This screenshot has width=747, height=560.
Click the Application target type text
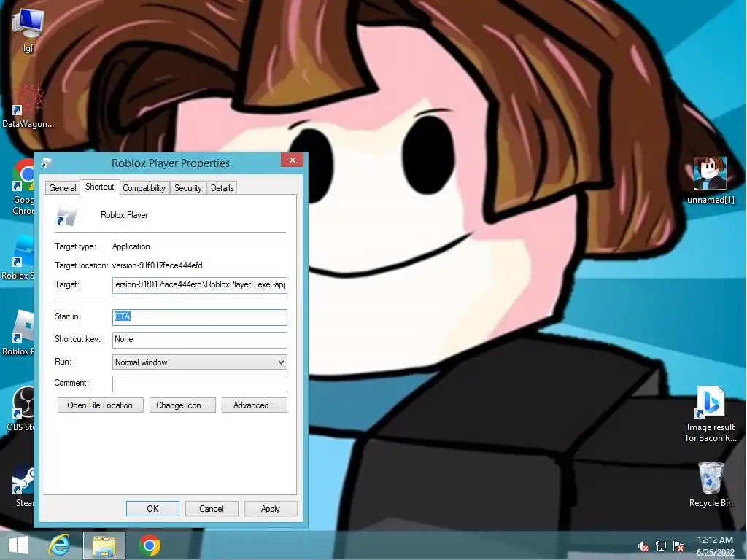pos(131,246)
